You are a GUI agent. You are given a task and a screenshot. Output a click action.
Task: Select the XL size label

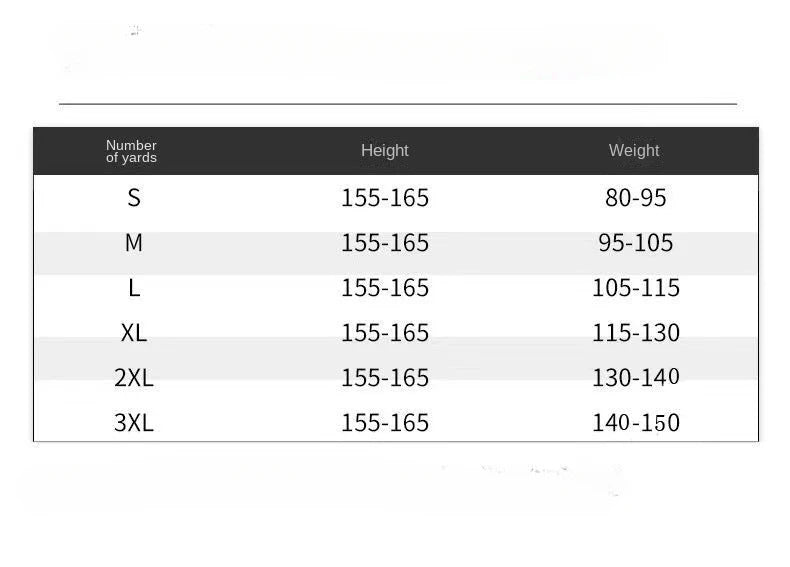pos(134,333)
